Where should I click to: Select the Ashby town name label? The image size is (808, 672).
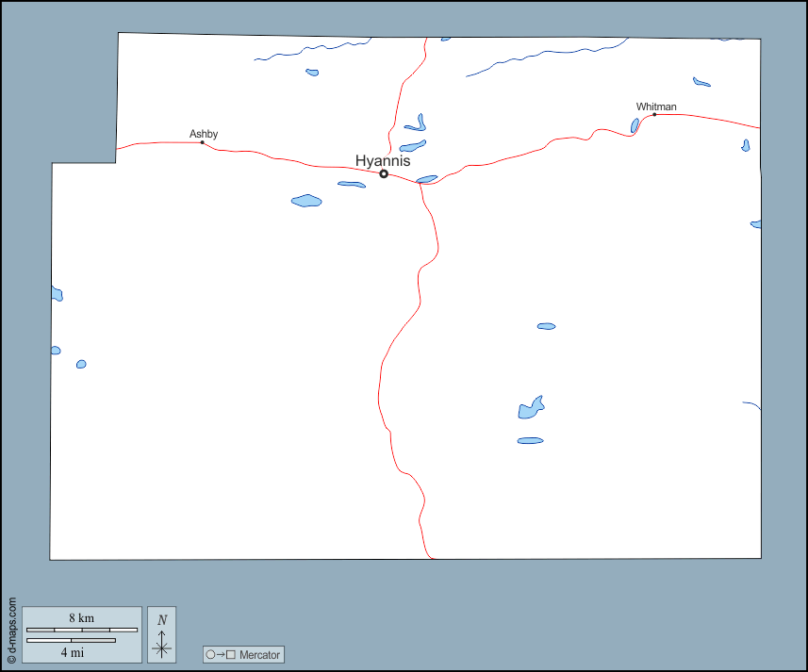click(204, 134)
